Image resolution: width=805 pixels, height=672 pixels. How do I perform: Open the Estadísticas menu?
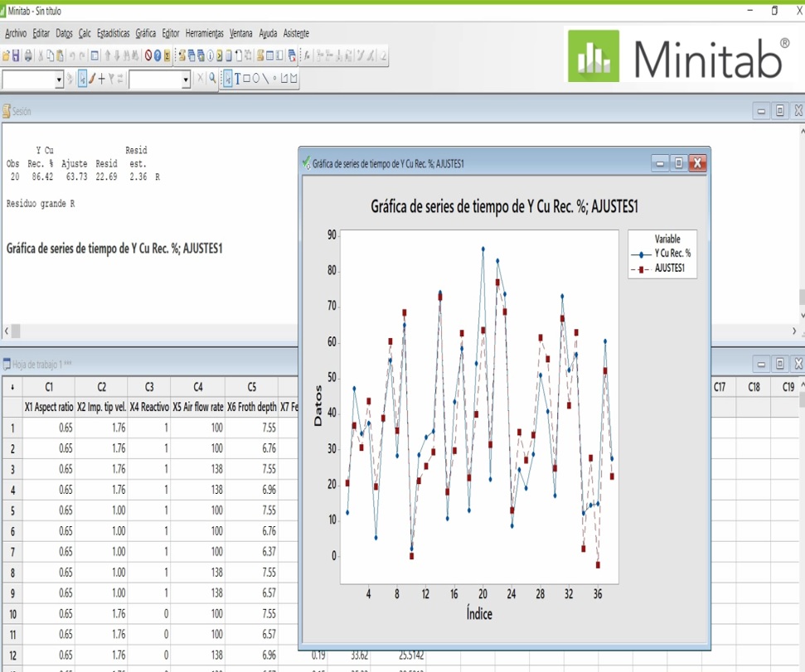(x=114, y=33)
